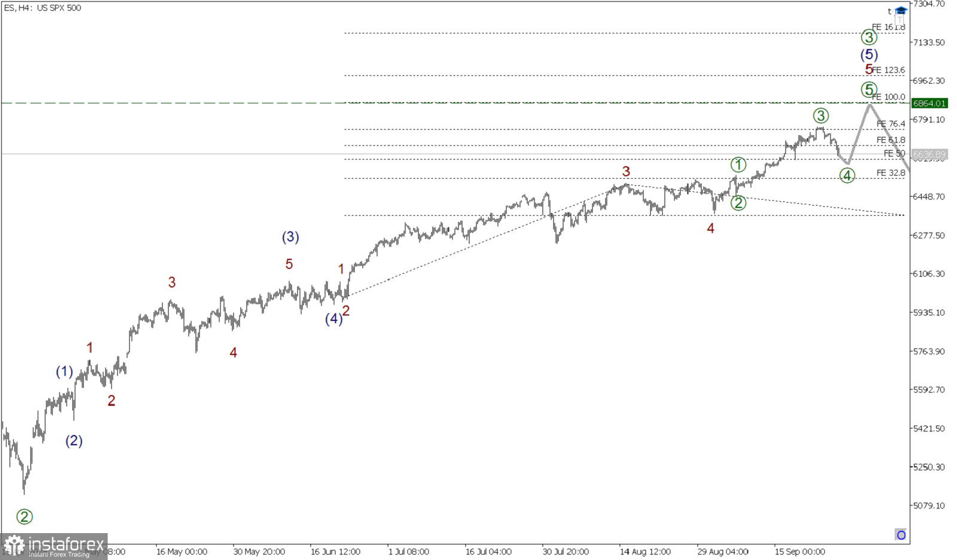Select the "FE 161.8" Fibonacci label

coord(888,27)
